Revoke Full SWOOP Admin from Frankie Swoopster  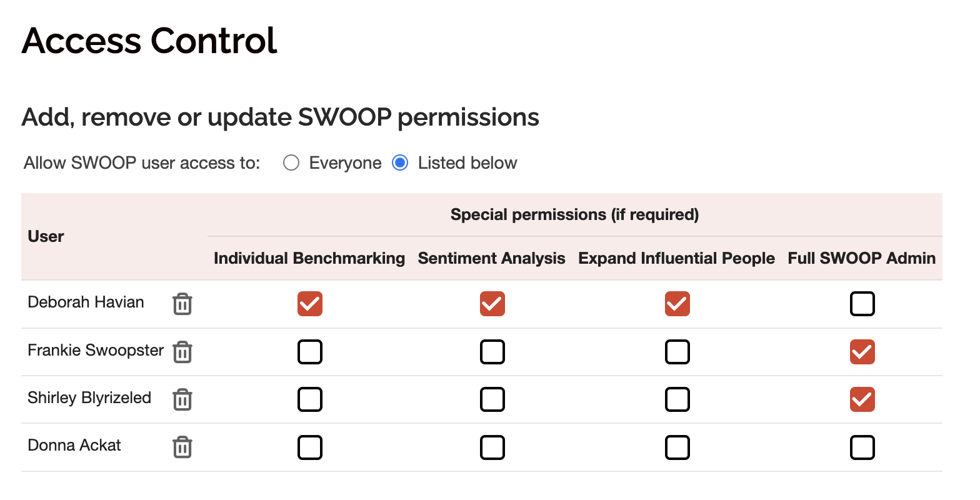coord(862,352)
